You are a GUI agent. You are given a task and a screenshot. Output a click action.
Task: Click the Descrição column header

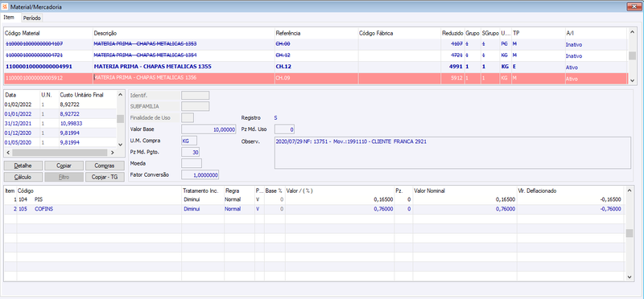[184, 33]
